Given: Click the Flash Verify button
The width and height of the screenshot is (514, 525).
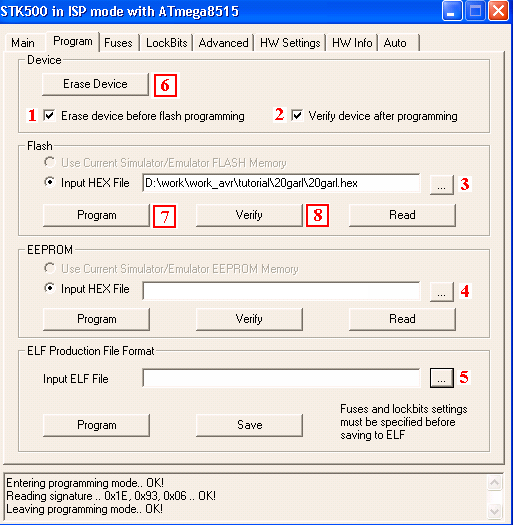Looking at the screenshot, I should 249,215.
